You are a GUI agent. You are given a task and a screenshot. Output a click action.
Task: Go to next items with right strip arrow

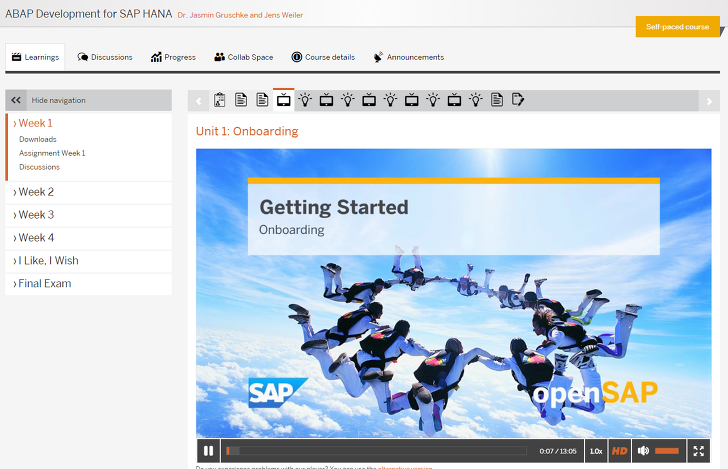pyautogui.click(x=709, y=101)
